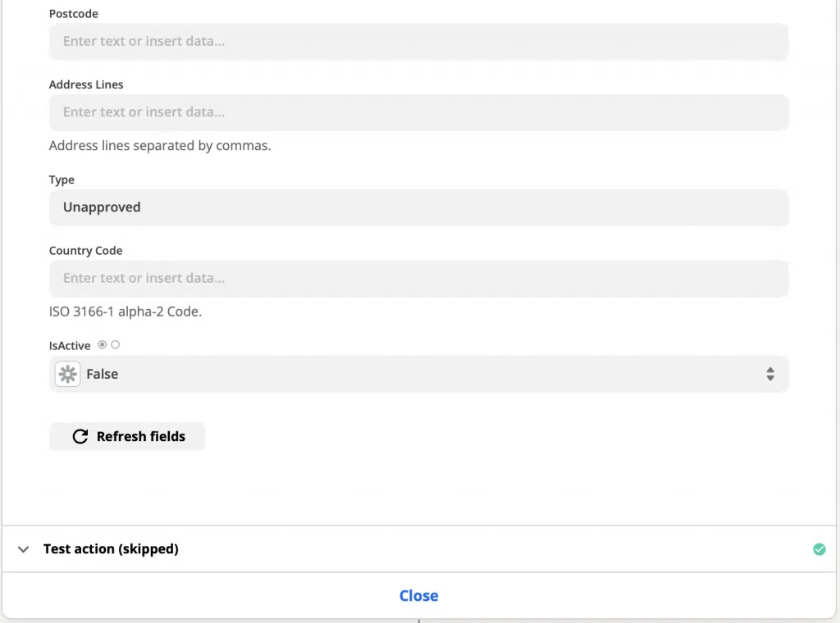This screenshot has height=623, width=840.
Task: Click the Type field label
Action: pos(62,180)
